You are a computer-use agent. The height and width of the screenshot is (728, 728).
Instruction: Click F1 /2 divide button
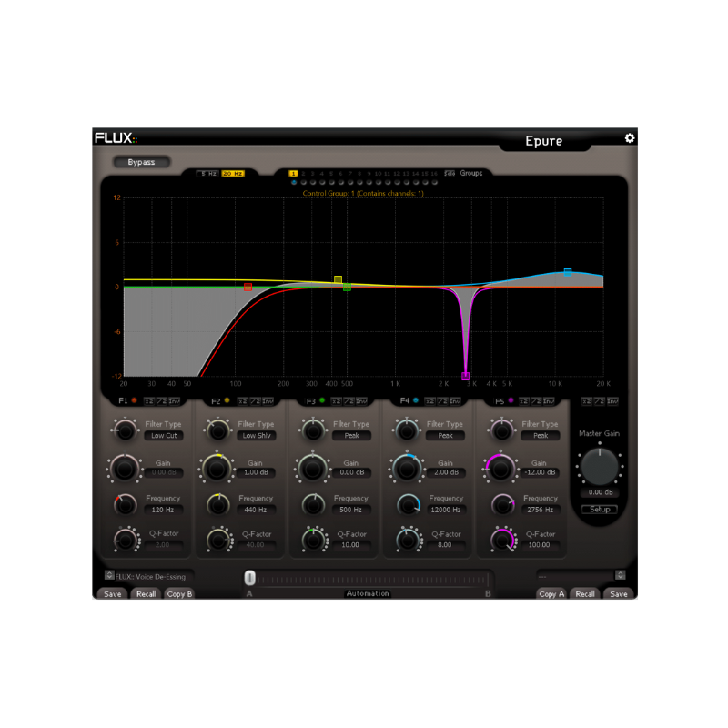point(162,401)
